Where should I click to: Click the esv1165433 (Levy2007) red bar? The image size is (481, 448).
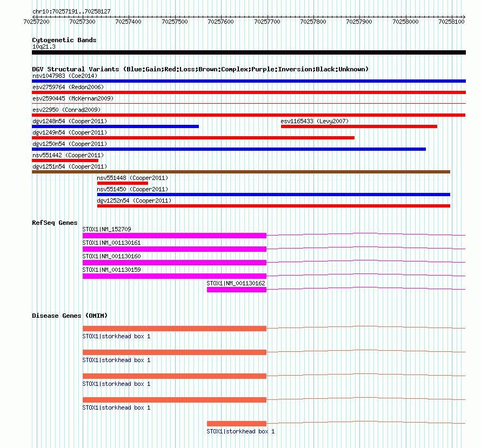coord(359,126)
